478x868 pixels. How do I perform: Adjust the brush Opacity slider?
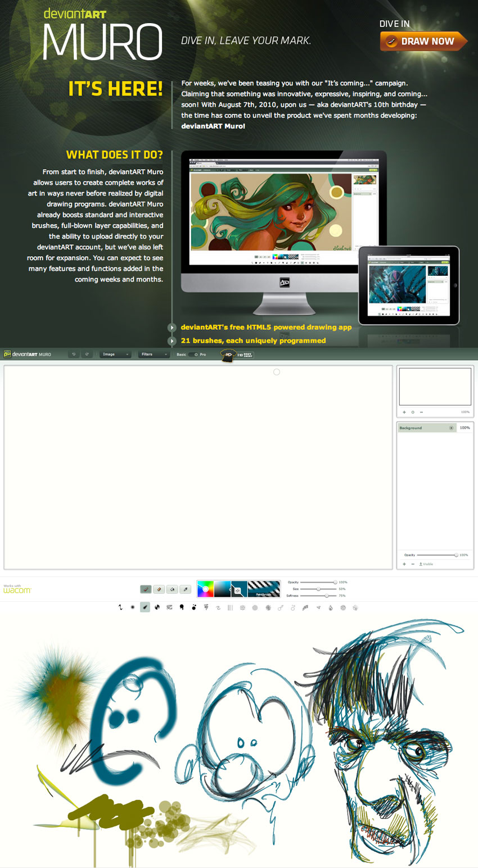click(x=318, y=582)
